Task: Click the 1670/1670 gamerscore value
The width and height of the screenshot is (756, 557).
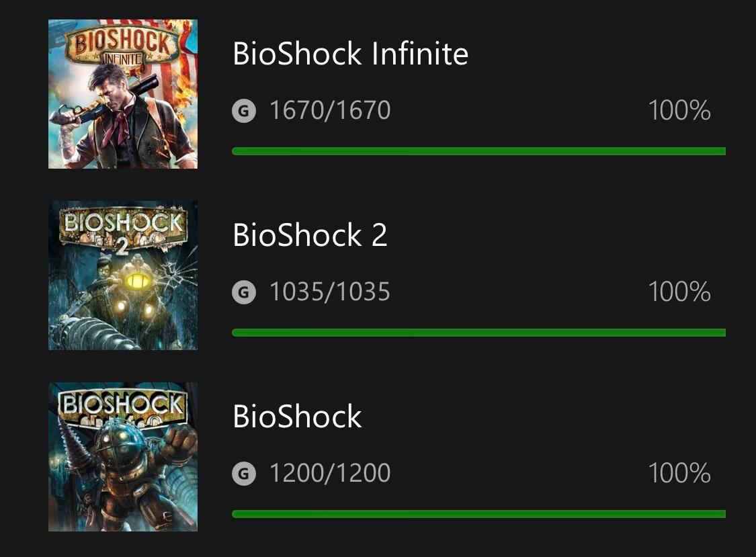Action: point(330,111)
